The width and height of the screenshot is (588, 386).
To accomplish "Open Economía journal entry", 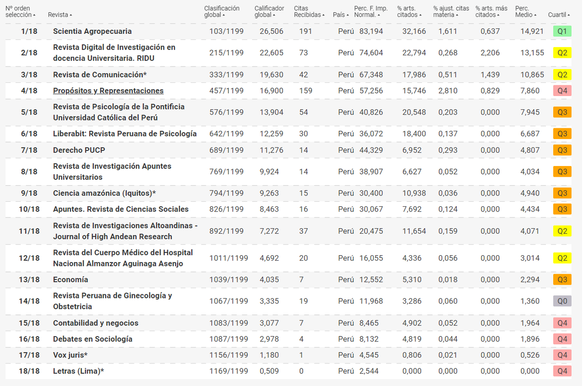I will (x=71, y=279).
